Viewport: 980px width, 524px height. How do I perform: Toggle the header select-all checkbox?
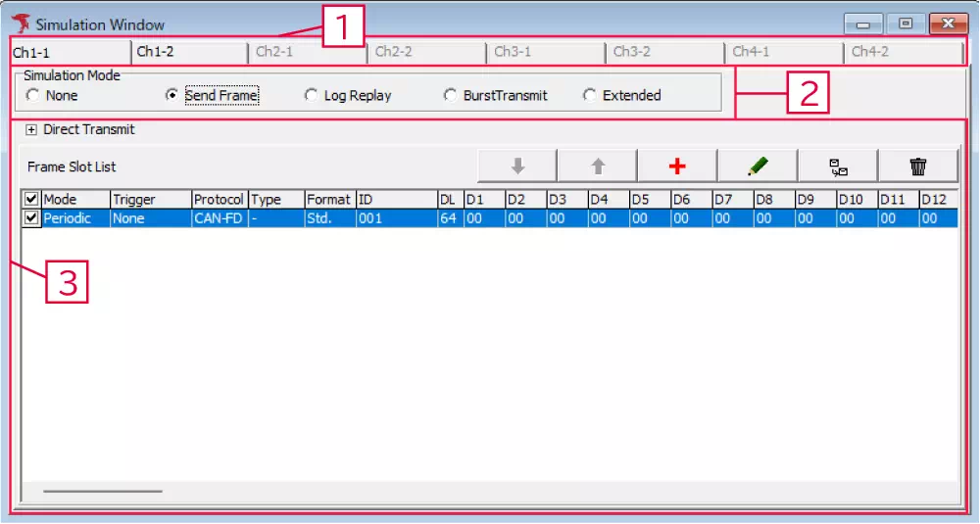(31, 199)
